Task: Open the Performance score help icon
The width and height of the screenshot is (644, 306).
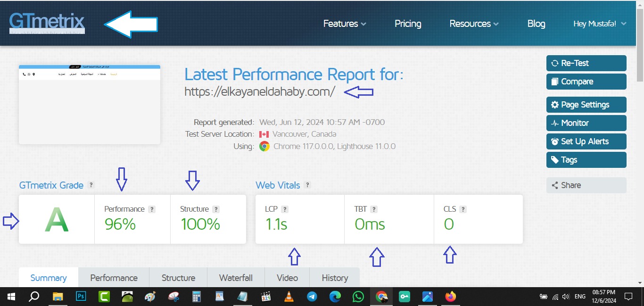Action: pyautogui.click(x=152, y=209)
